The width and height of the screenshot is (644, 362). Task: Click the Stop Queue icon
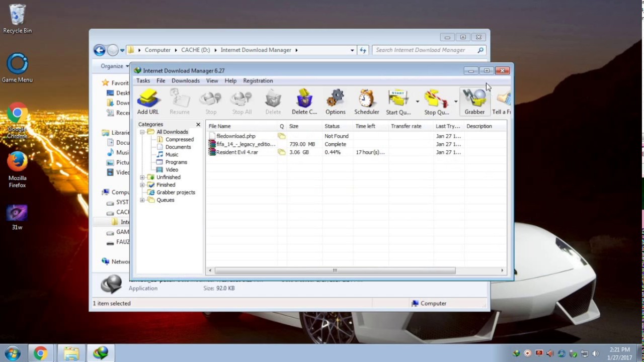tap(436, 103)
